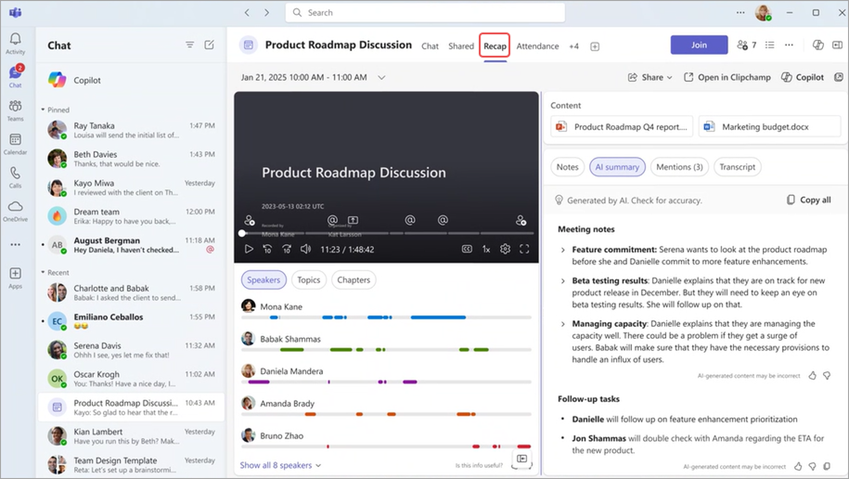Enter fullscreen video mode
Viewport: 849px width, 479px height.
pyautogui.click(x=524, y=249)
